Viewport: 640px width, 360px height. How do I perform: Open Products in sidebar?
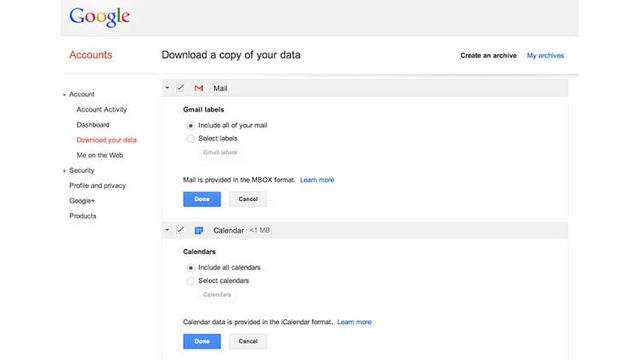pos(83,216)
